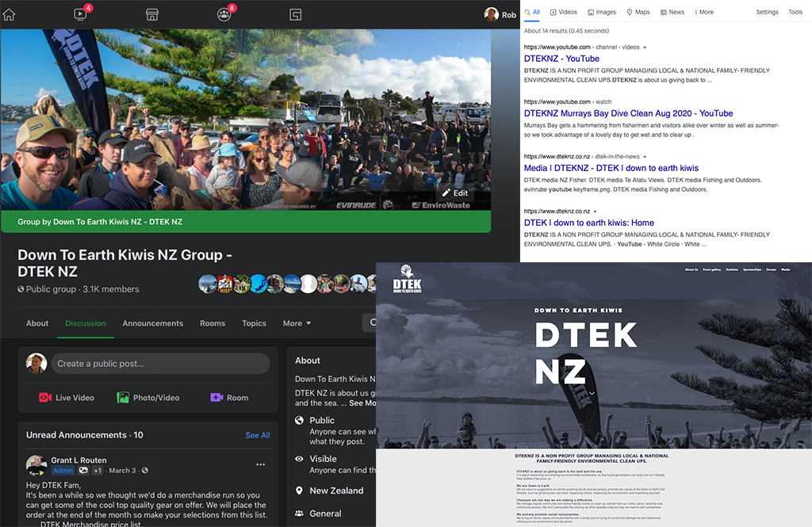Click DTEK logo on website
Viewport: 812px width, 527px height.
click(x=407, y=279)
